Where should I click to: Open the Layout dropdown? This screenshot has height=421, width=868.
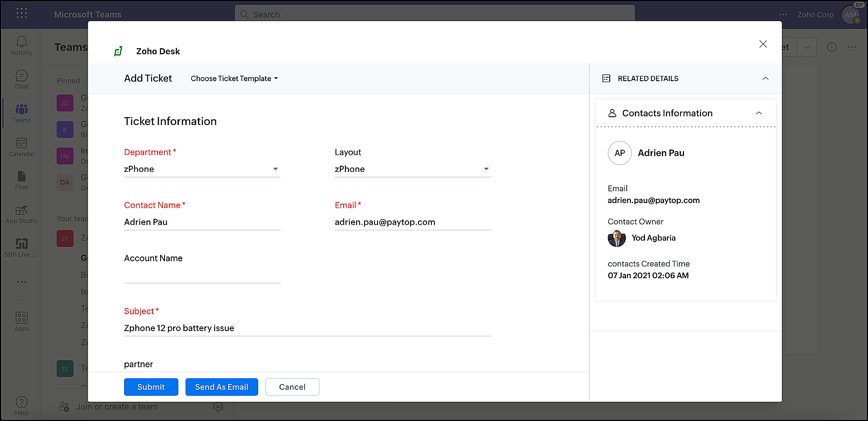(x=413, y=169)
